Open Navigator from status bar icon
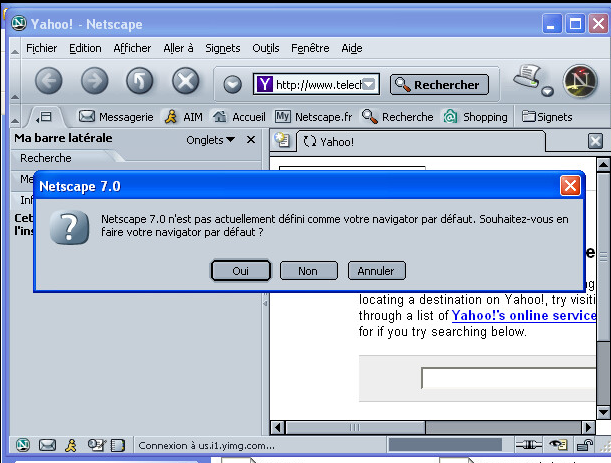 tap(23, 445)
